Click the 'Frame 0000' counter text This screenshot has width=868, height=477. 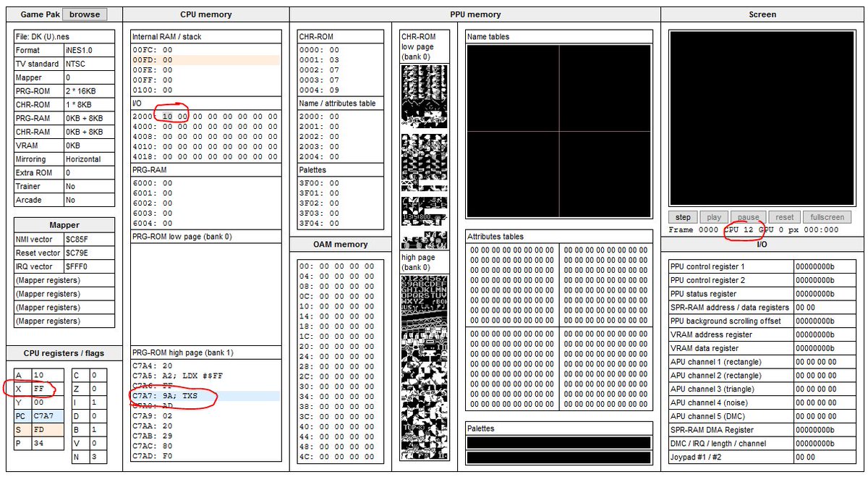pos(694,229)
